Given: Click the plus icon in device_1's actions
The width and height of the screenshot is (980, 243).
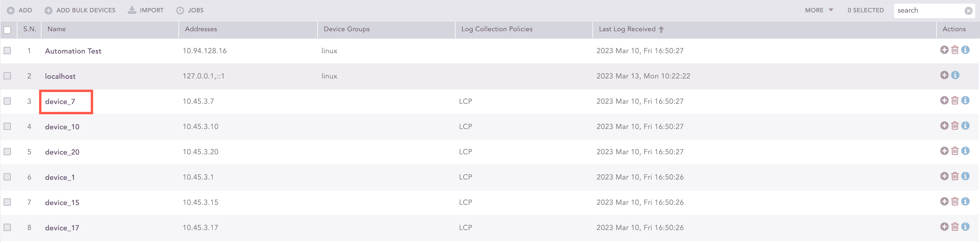Looking at the screenshot, I should point(944,176).
